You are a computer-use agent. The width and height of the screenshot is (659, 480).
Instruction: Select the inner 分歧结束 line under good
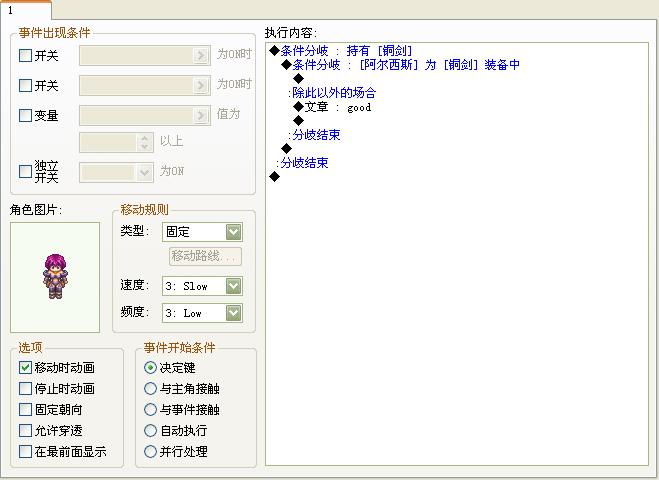pos(314,135)
